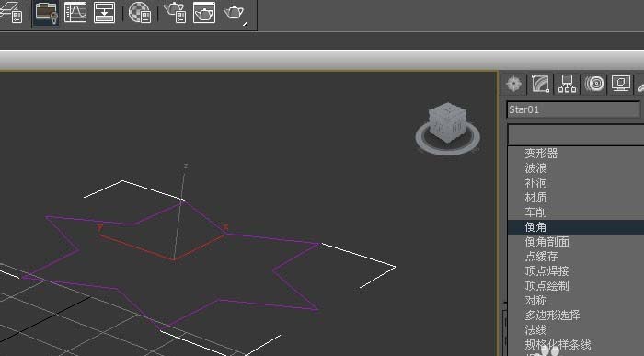Choose the 材质 modifier entry

(535, 198)
